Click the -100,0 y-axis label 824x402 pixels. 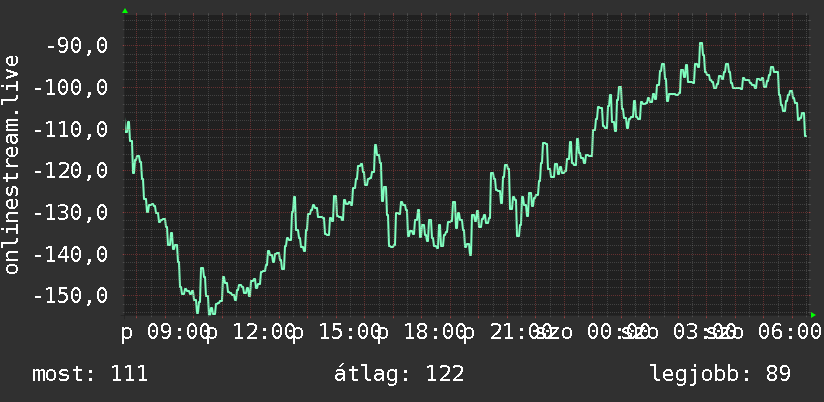(70, 88)
